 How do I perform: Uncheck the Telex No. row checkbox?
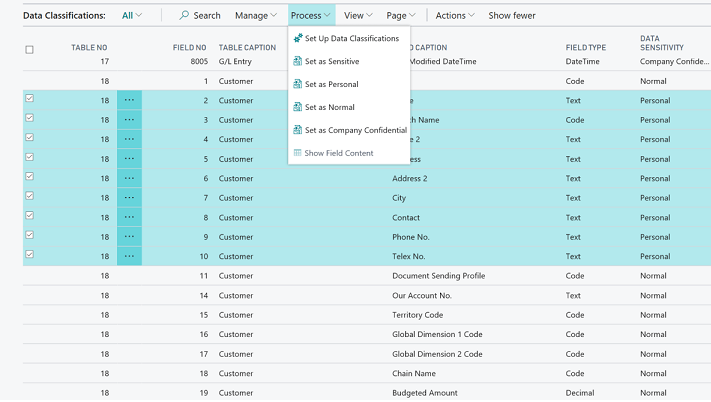click(29, 254)
